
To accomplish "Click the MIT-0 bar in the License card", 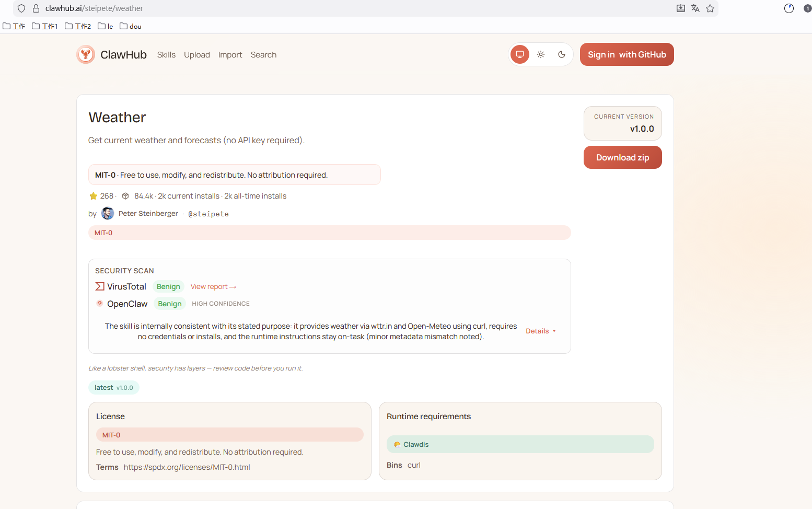I will [x=230, y=435].
